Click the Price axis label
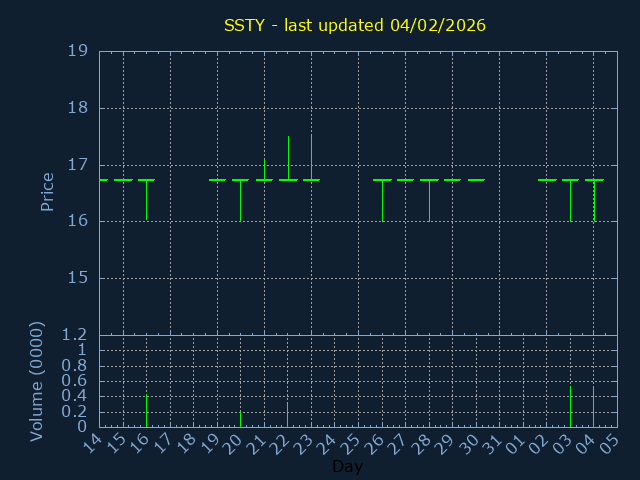 pos(47,191)
